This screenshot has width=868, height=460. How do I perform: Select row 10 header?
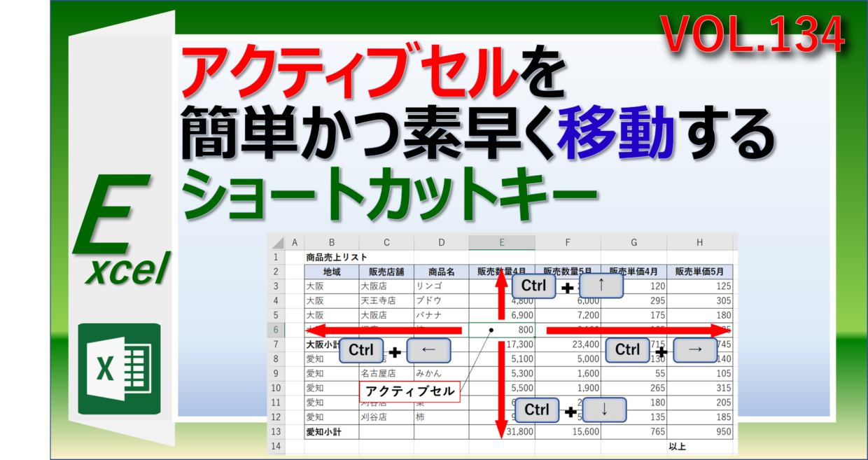(276, 388)
